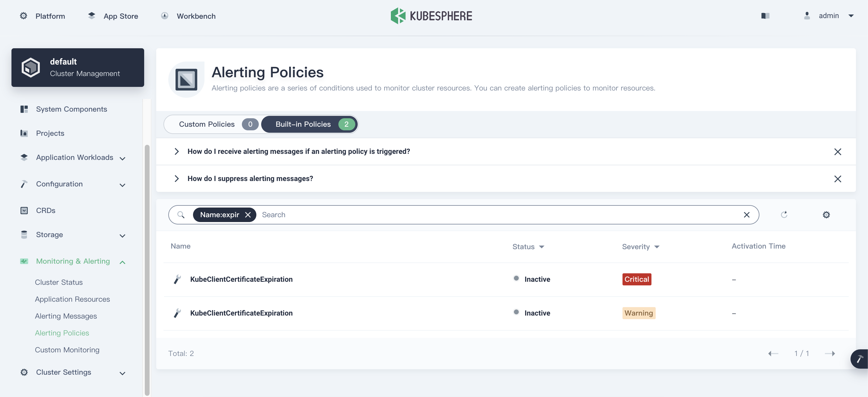Screen dimensions: 868x397
Task: Click the search magnifier icon
Action: 181,215
